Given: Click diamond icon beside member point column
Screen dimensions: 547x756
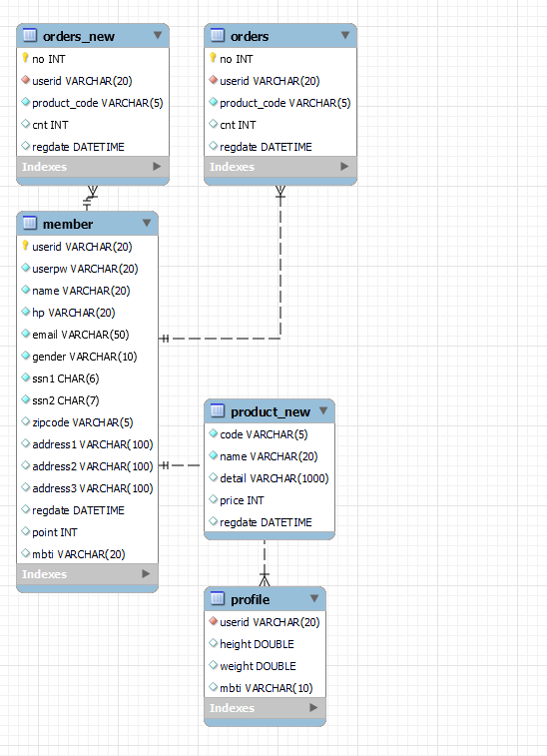Looking at the screenshot, I should [26, 531].
